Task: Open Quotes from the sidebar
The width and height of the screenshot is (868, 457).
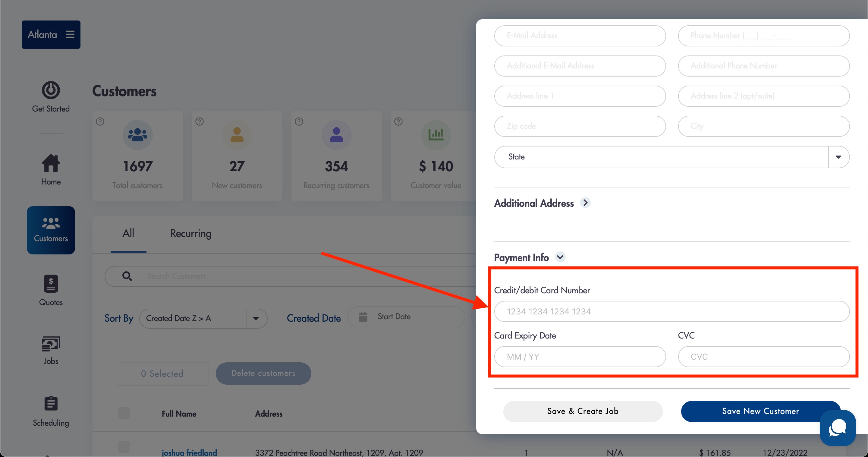Action: 51,283
